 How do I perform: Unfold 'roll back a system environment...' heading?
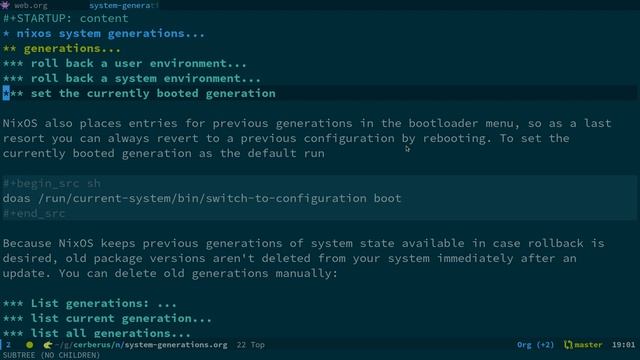131,78
